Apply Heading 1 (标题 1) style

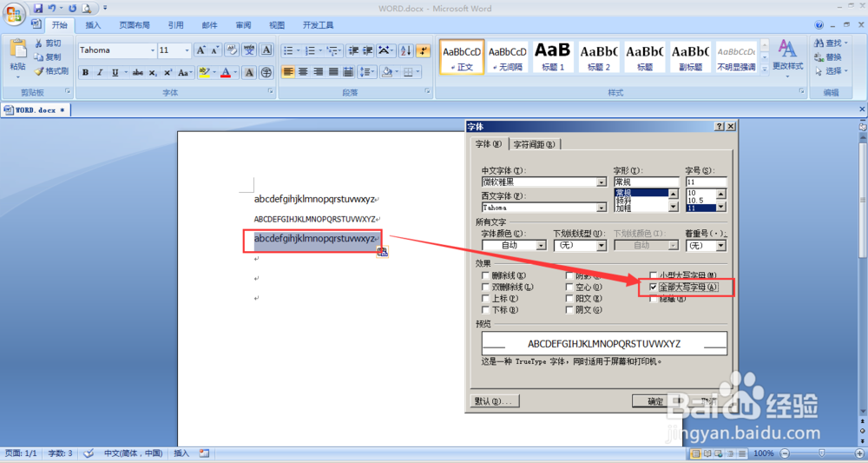point(552,56)
